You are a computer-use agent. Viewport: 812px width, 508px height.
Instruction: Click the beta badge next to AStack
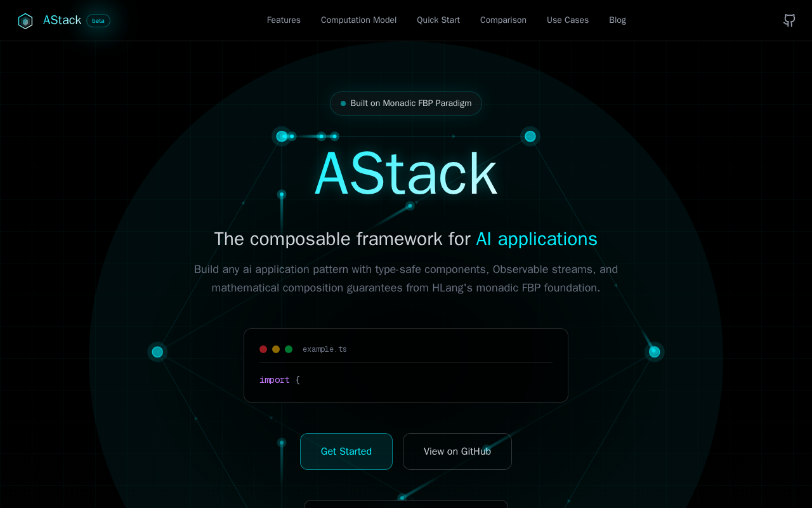tap(98, 21)
